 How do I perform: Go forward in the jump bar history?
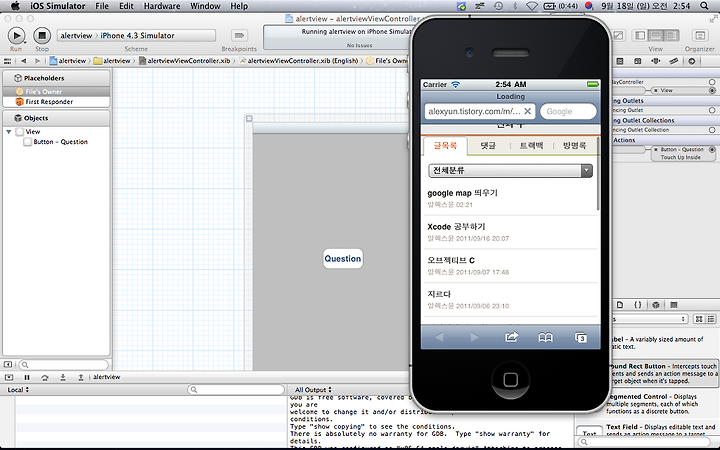click(37, 61)
